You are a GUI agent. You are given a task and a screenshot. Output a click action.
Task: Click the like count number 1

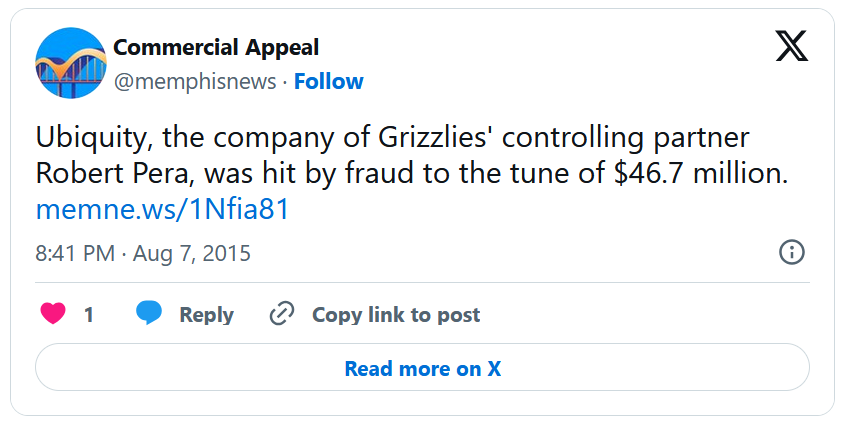(x=89, y=315)
